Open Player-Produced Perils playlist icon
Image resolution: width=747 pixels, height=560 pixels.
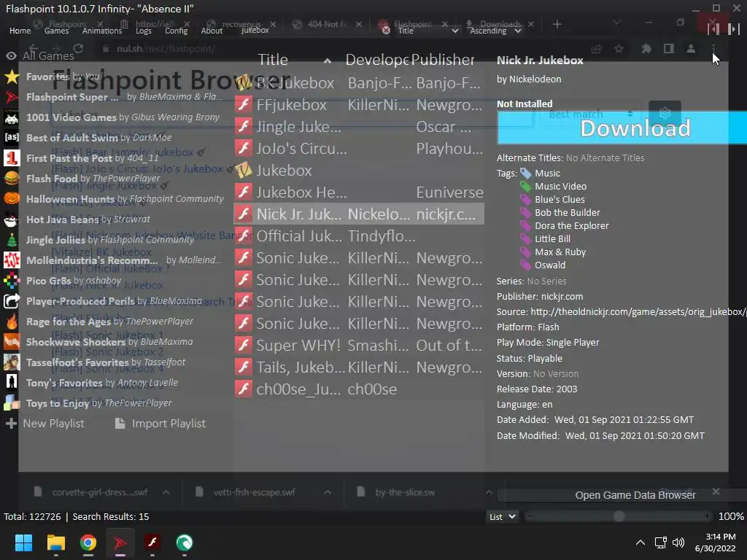coord(12,301)
